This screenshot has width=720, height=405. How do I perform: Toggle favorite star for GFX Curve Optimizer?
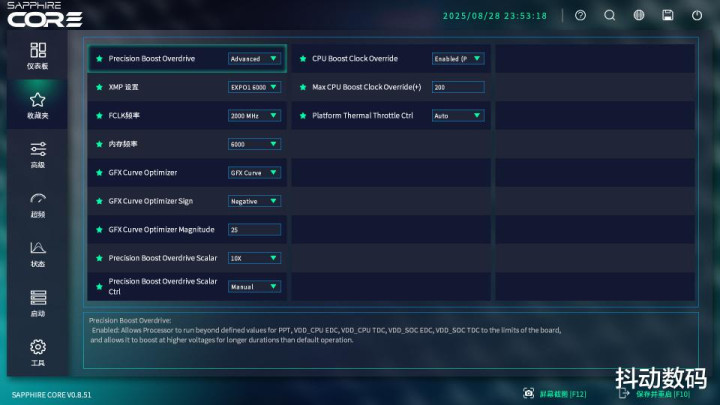[99, 173]
